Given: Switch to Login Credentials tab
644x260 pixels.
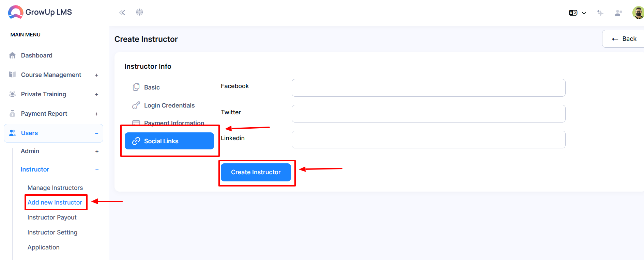Looking at the screenshot, I should tap(169, 105).
